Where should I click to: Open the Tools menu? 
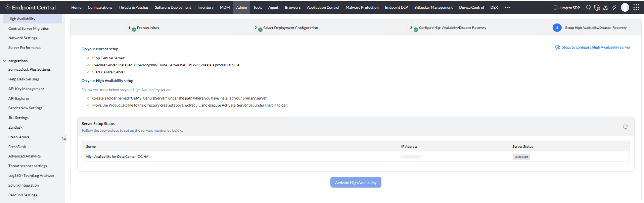point(258,7)
